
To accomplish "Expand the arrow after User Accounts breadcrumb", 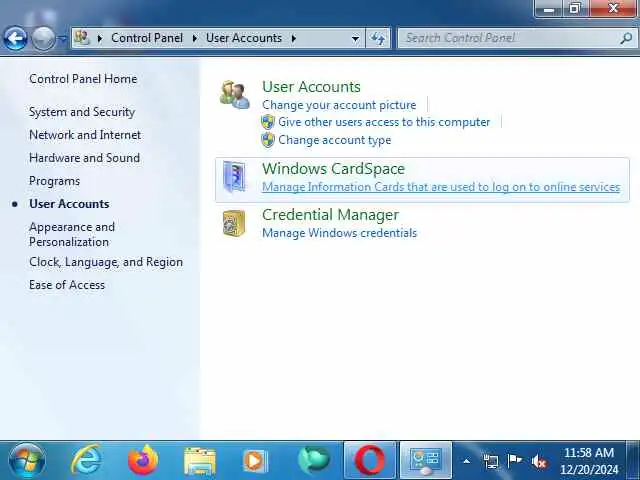I will pos(294,38).
